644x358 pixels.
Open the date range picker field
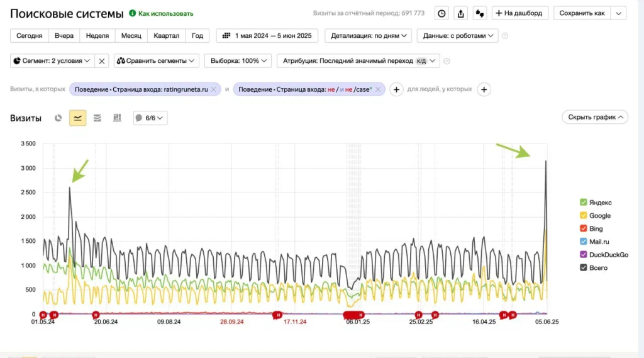[x=267, y=36]
